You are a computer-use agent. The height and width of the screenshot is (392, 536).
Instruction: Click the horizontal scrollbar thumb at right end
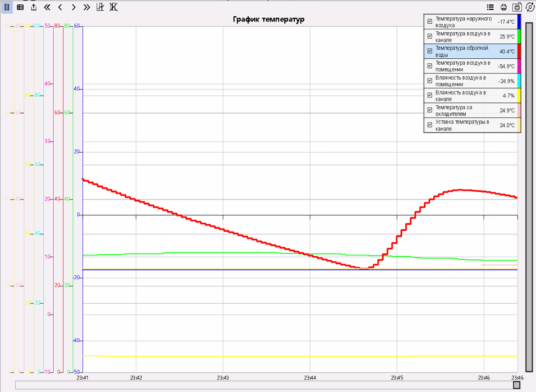point(517,385)
